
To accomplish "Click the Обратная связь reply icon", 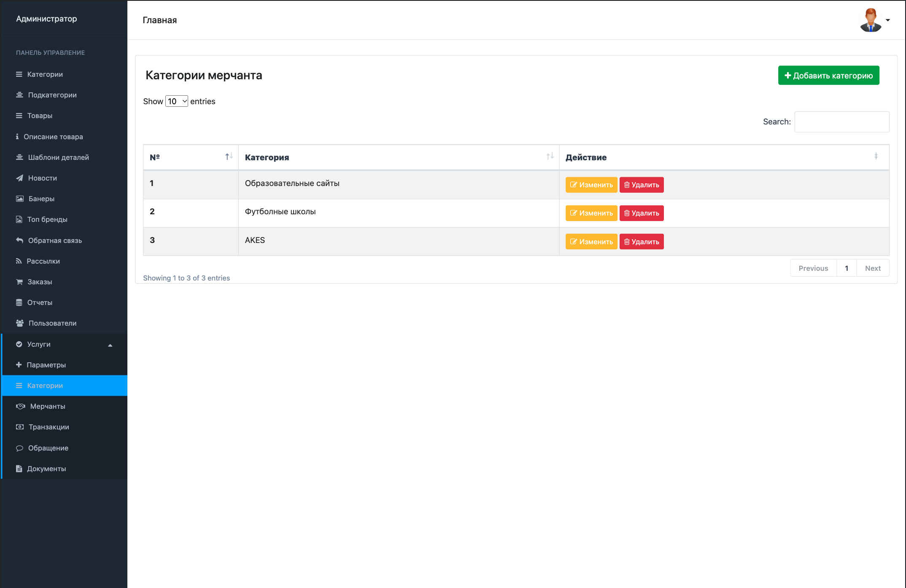I will [x=19, y=240].
